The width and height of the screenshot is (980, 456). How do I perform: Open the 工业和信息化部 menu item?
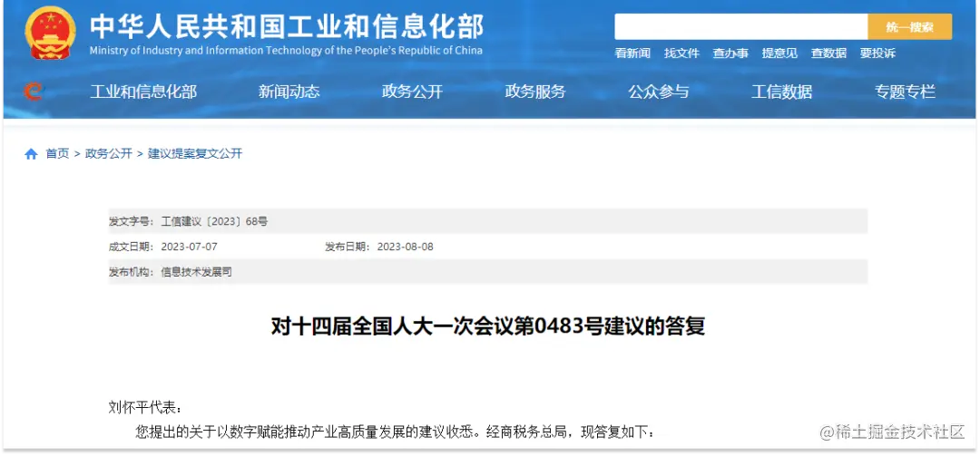coord(143,92)
